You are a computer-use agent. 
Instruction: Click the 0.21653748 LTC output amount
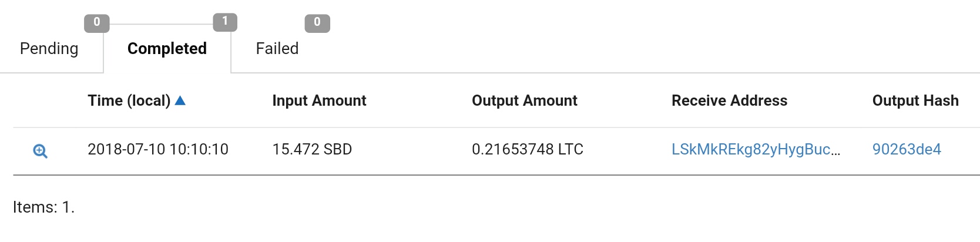pyautogui.click(x=528, y=149)
